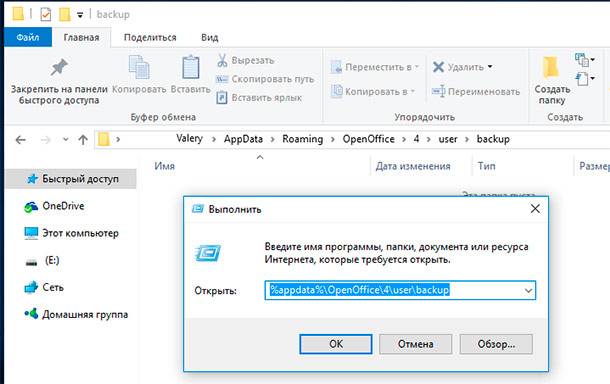Confirm the Run dialog with OK
610x384 pixels.
pyautogui.click(x=336, y=344)
